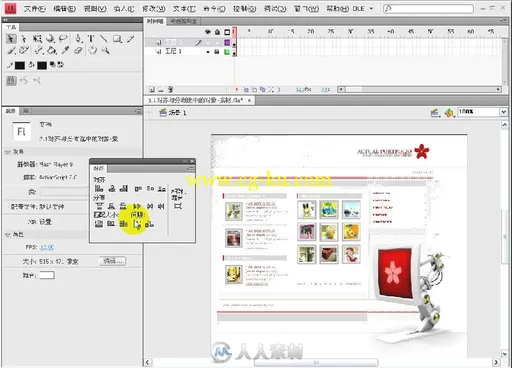Click Align top edge icon in Align panel
Image resolution: width=512 pixels, height=368 pixels.
point(138,189)
